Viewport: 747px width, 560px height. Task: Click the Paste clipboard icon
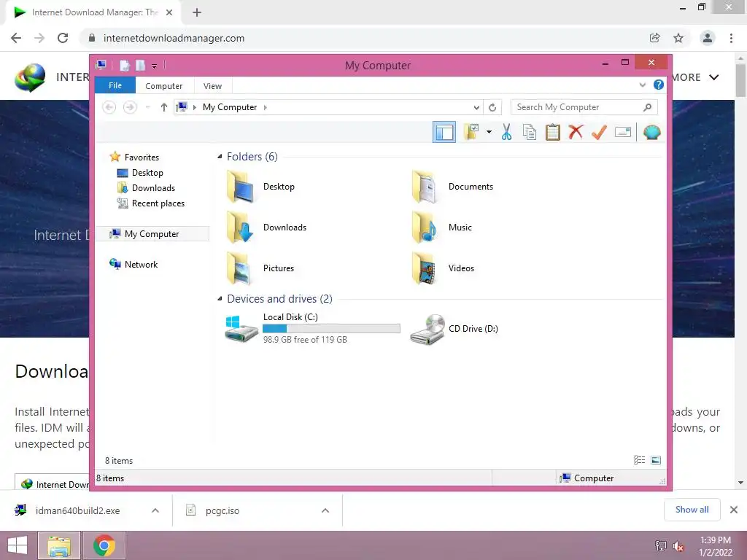point(553,132)
